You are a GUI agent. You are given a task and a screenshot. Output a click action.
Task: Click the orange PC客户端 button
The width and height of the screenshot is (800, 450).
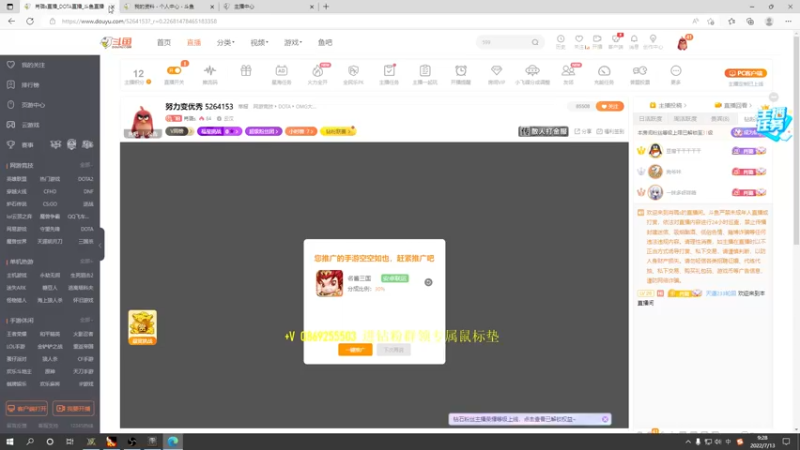pos(745,73)
